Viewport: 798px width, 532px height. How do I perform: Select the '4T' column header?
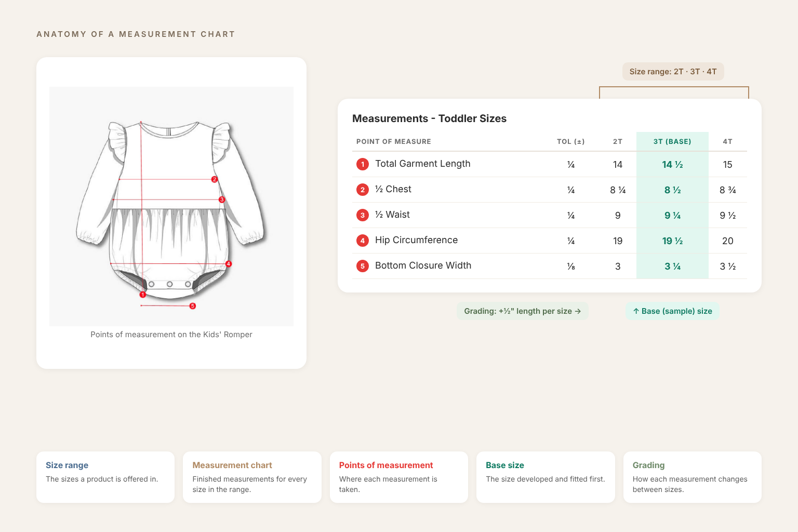point(727,141)
